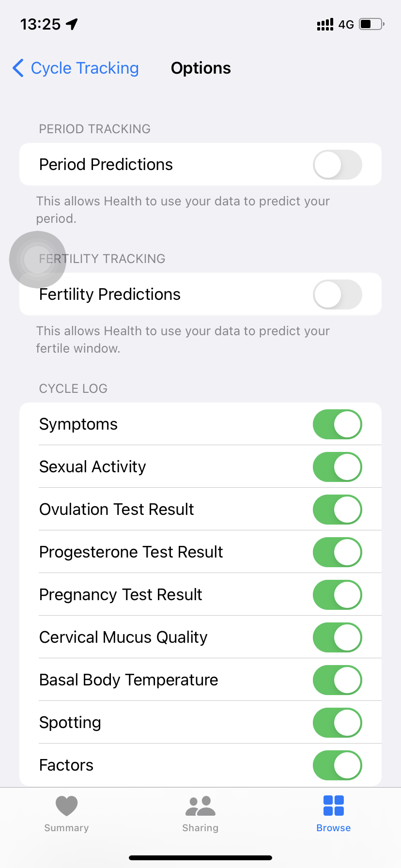Open the Sharing people icon tab

(x=200, y=806)
